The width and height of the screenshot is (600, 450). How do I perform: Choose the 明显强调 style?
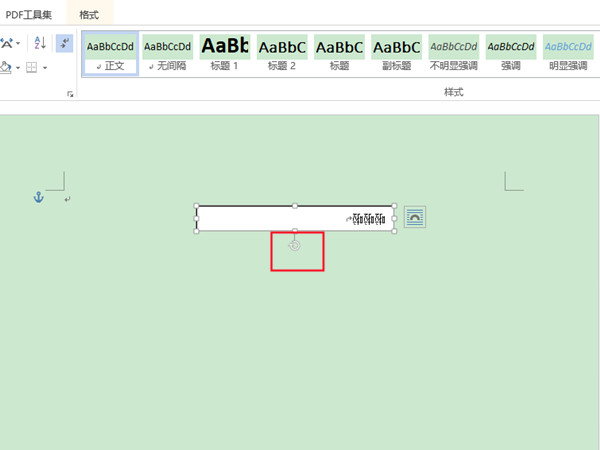point(568,54)
